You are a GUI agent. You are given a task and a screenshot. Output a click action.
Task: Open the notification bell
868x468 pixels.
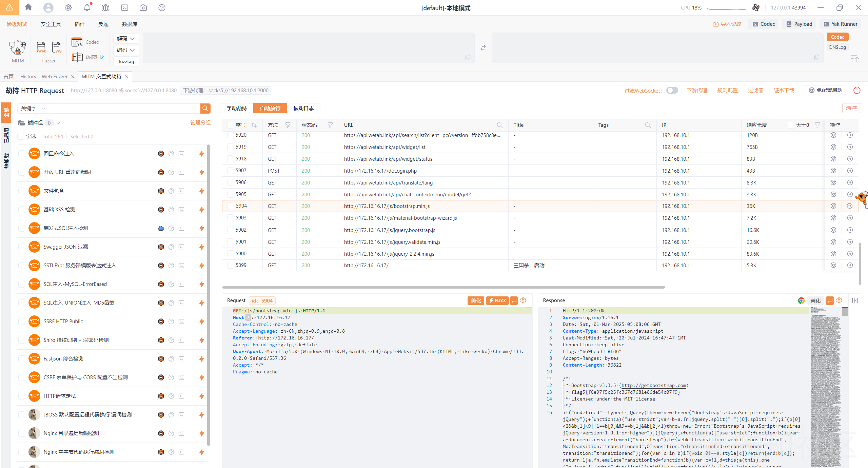click(x=87, y=7)
